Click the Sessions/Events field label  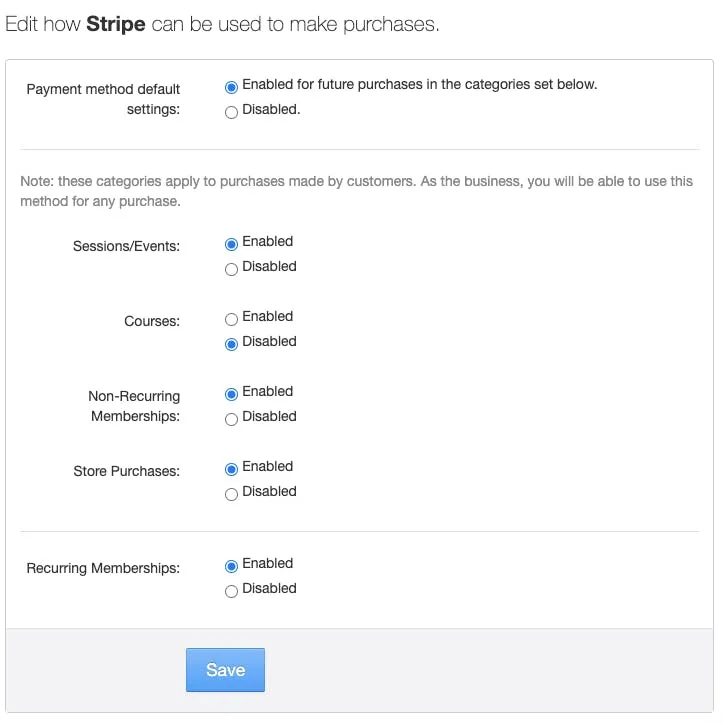126,246
